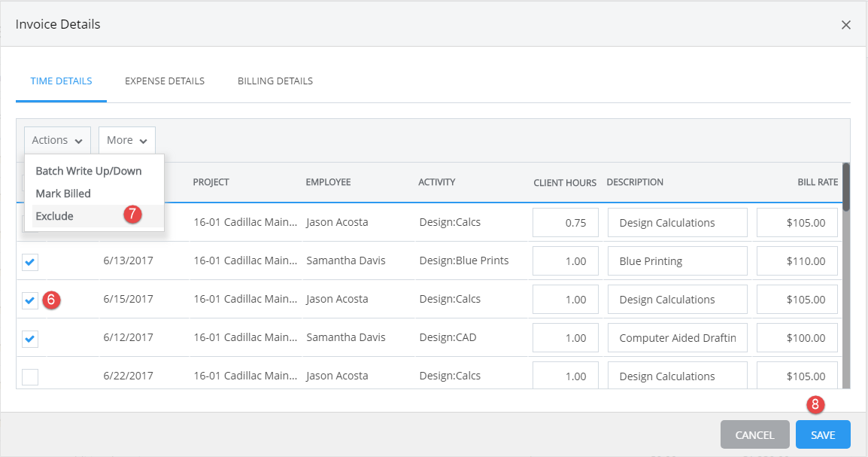Switch to the TIME DETAILS tab
The width and height of the screenshot is (868, 457).
61,81
